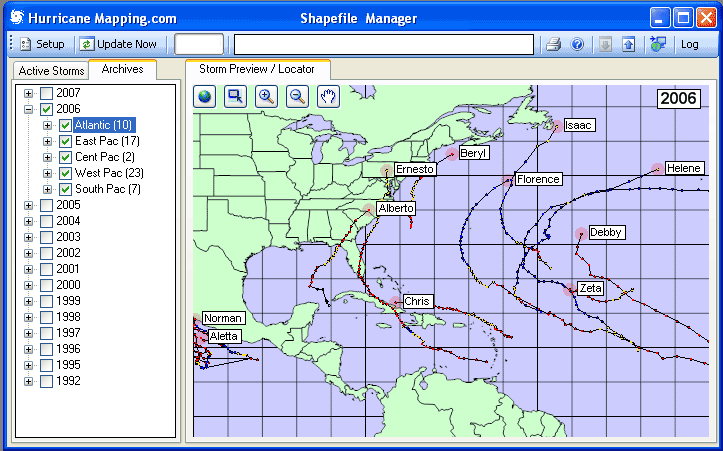Viewport: 723px width, 451px height.
Task: Expand the South Pac (7) node
Action: pos(47,189)
